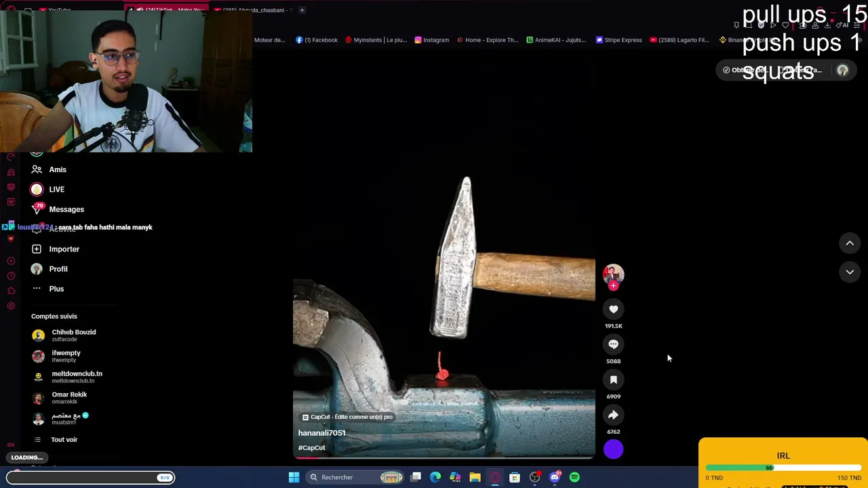Viewport: 868px width, 488px height.
Task: Open the Opera GX sidebar extensions cube icon
Action: pos(11,291)
